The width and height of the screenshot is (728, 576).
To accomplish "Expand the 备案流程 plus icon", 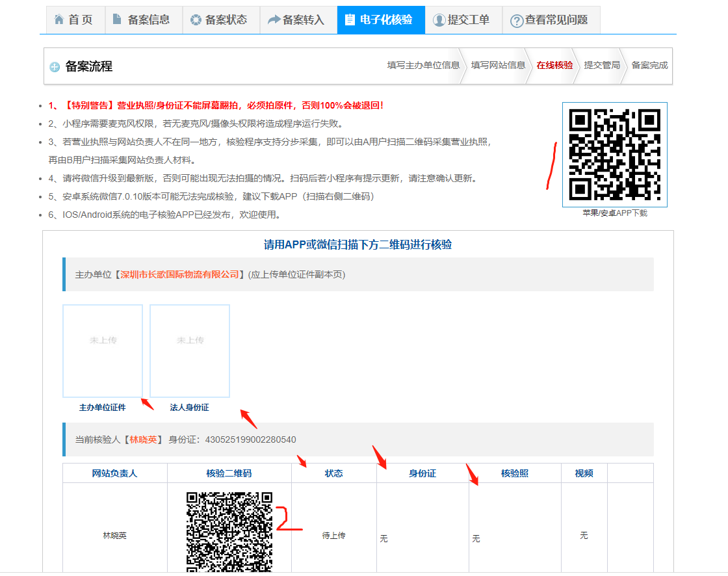I will [55, 67].
